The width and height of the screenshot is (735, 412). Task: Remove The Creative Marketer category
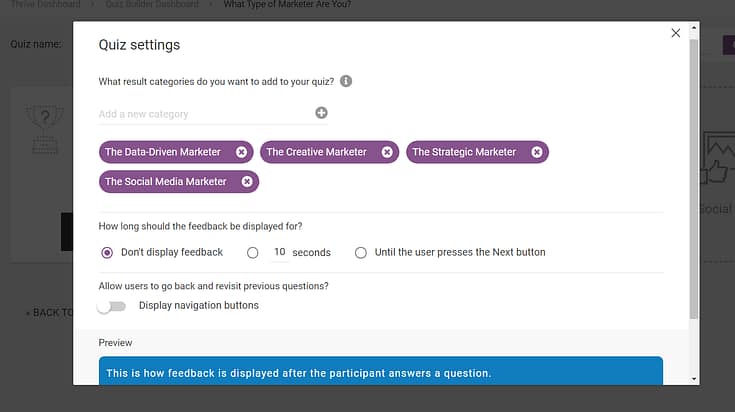(387, 152)
